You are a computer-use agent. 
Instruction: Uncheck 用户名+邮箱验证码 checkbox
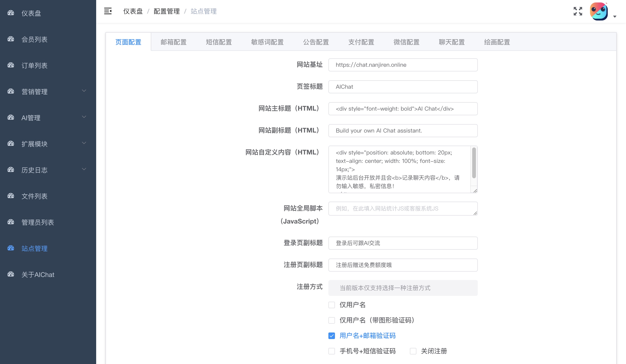click(x=332, y=336)
